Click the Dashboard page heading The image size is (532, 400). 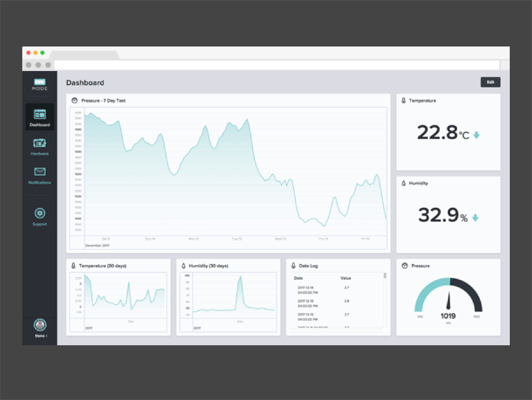point(85,83)
